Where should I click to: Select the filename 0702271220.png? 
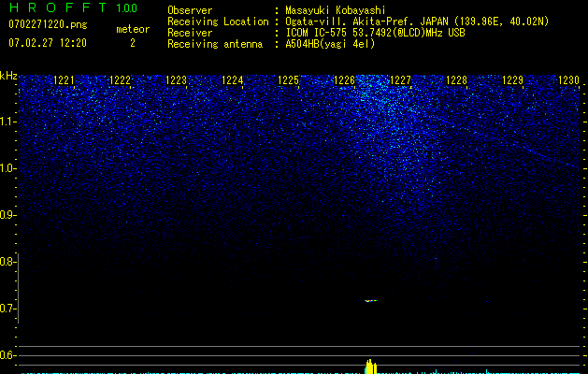[48, 24]
